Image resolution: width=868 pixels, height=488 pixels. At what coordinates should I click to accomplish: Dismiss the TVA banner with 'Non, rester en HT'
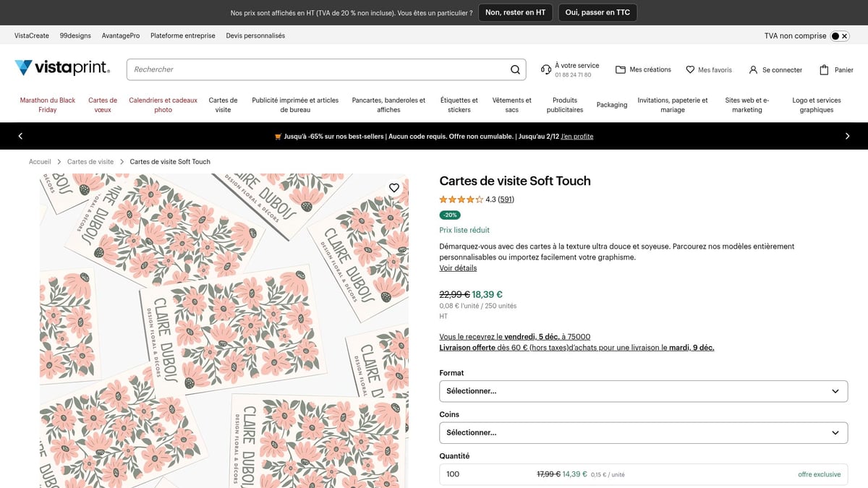(x=515, y=12)
